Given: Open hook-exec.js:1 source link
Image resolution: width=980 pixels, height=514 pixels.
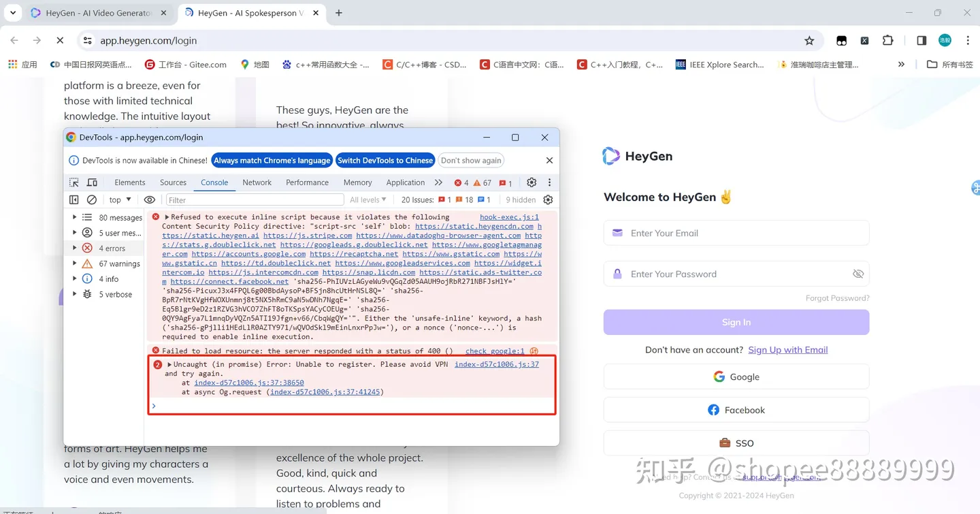Looking at the screenshot, I should tap(509, 217).
